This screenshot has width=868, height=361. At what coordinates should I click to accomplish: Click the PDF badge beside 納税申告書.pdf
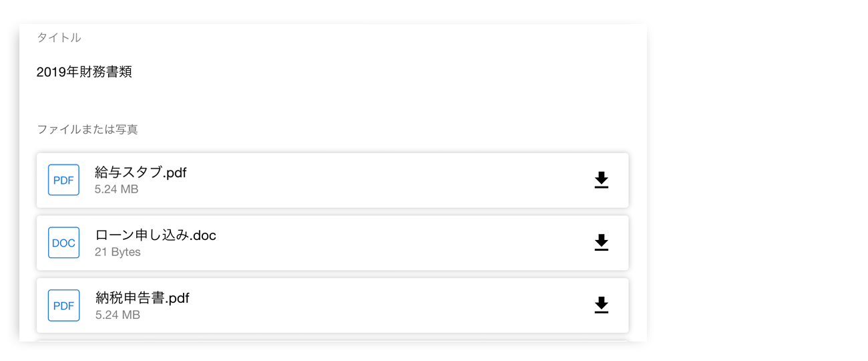click(x=63, y=306)
